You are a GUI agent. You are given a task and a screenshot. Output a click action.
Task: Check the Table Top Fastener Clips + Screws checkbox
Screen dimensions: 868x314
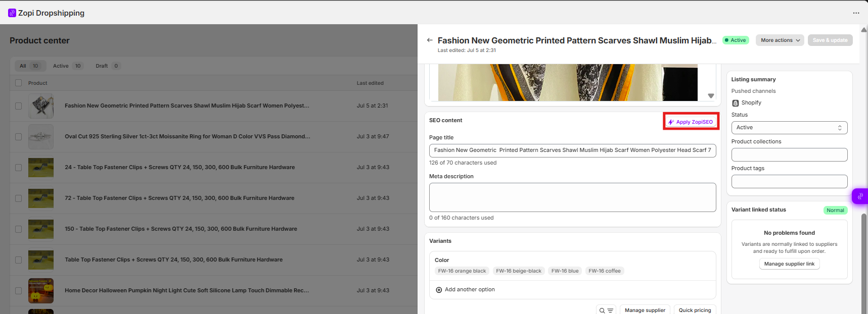tap(19, 260)
